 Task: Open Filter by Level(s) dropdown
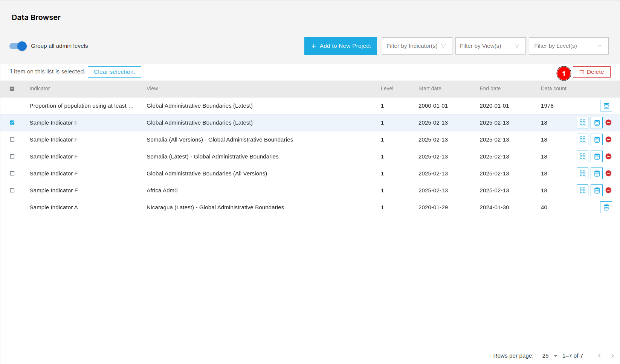click(569, 46)
